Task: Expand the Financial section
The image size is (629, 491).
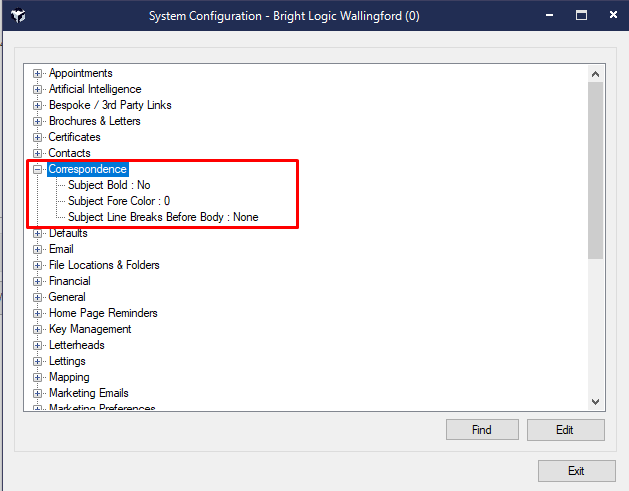Action: [x=38, y=281]
